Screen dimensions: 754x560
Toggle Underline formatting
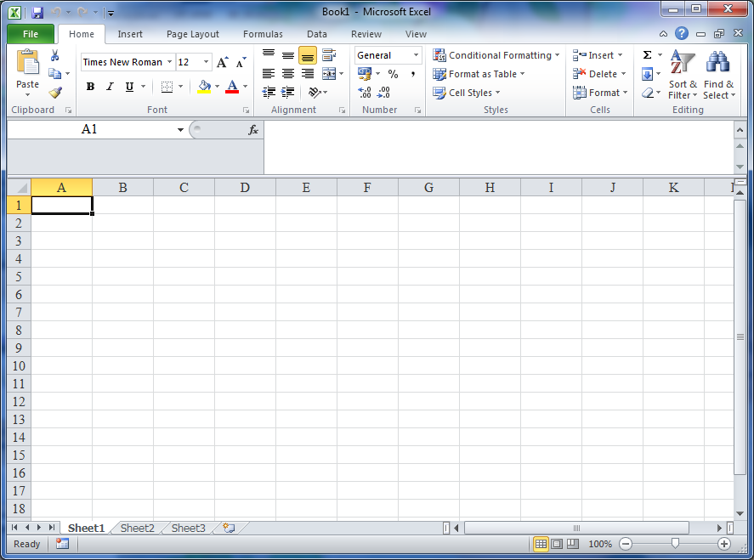click(x=129, y=87)
